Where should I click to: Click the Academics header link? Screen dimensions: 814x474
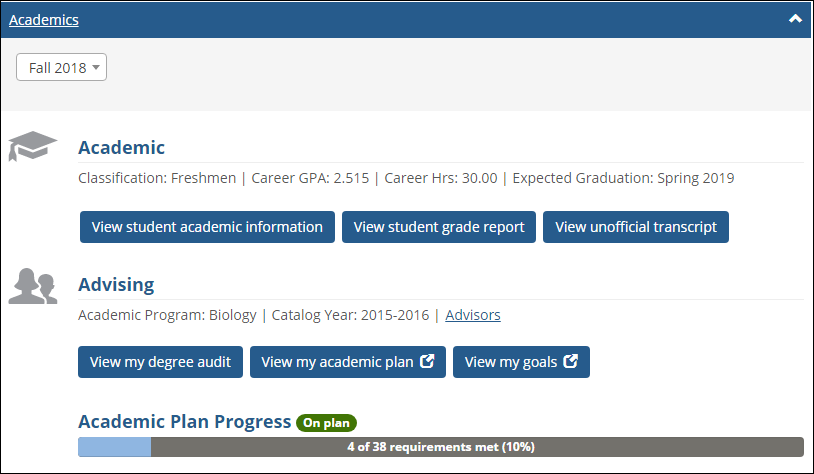44,19
